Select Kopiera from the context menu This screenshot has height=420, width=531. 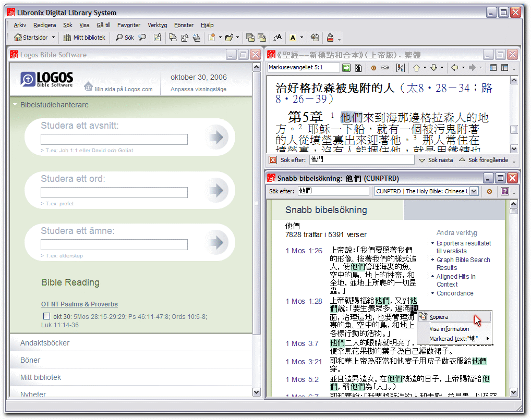point(454,317)
